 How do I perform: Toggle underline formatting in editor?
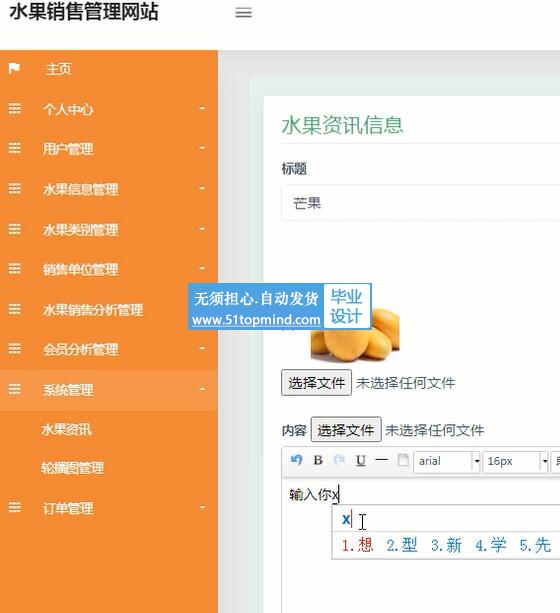point(361,461)
